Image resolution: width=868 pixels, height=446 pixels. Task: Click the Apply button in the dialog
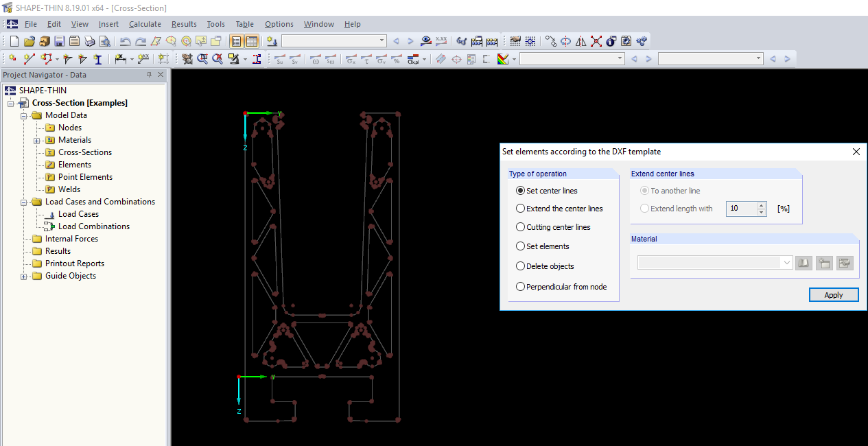point(834,294)
